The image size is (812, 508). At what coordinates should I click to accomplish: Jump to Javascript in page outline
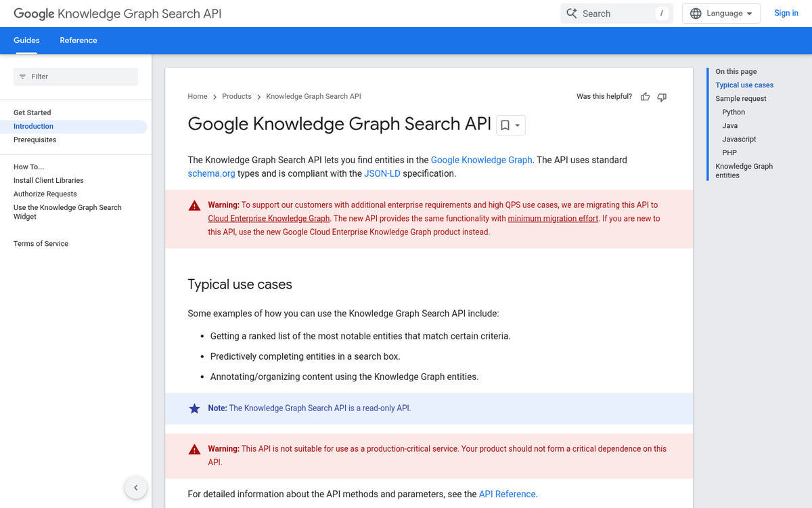[x=739, y=139]
